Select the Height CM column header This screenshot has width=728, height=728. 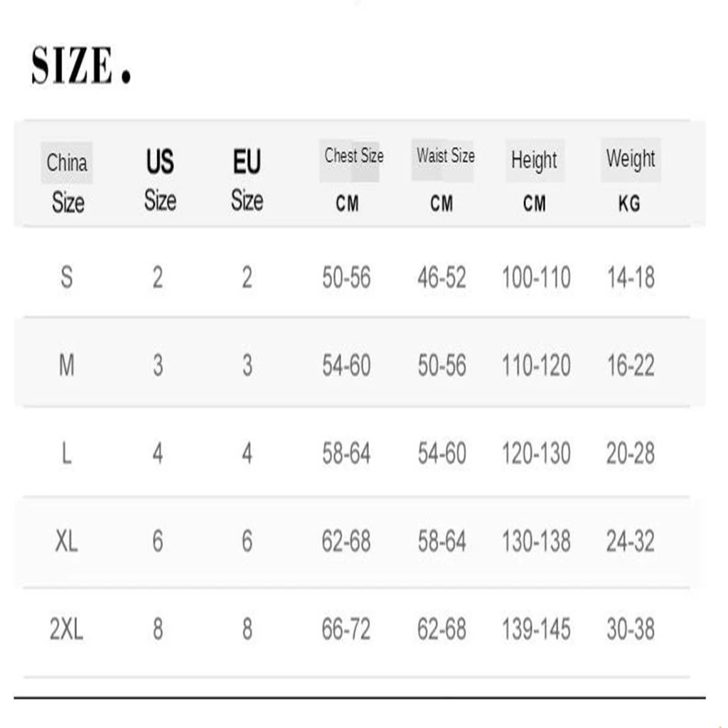coord(535,181)
